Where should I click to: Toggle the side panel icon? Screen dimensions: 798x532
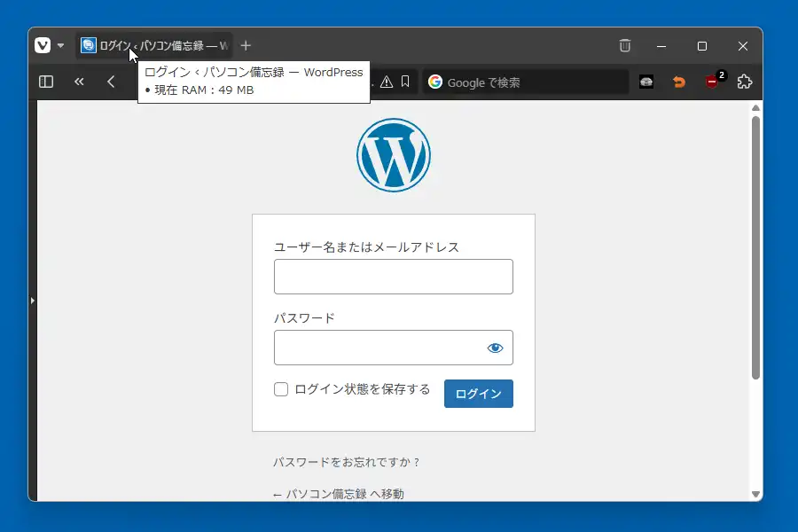(x=46, y=82)
